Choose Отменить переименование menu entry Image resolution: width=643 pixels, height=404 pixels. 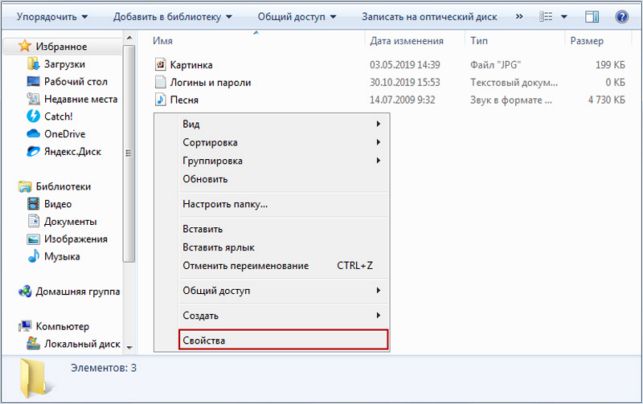pos(283,265)
